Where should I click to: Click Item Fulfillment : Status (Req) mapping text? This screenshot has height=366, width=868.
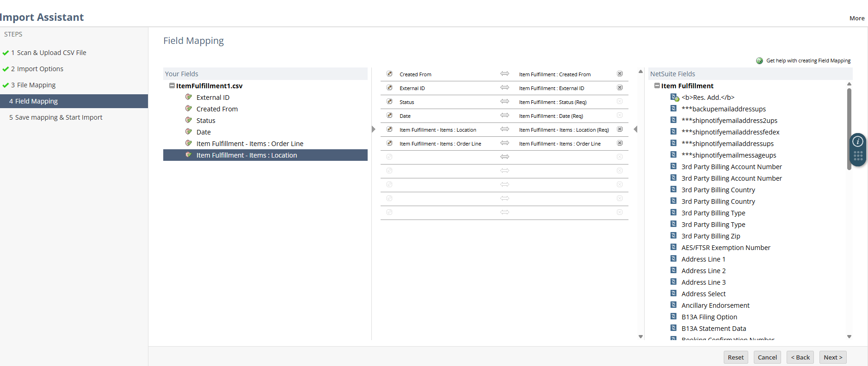(x=553, y=102)
